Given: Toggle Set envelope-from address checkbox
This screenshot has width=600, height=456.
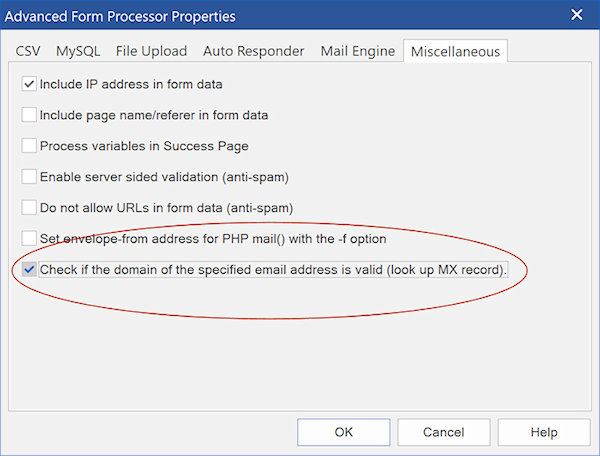Looking at the screenshot, I should pyautogui.click(x=29, y=238).
